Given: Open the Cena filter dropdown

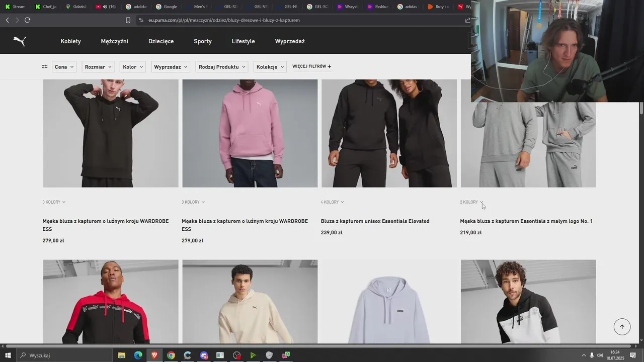Looking at the screenshot, I should click(x=64, y=67).
